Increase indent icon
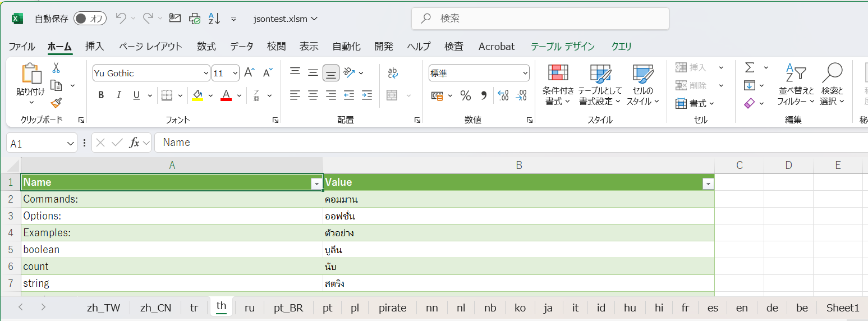This screenshot has height=321, width=868. pyautogui.click(x=367, y=95)
